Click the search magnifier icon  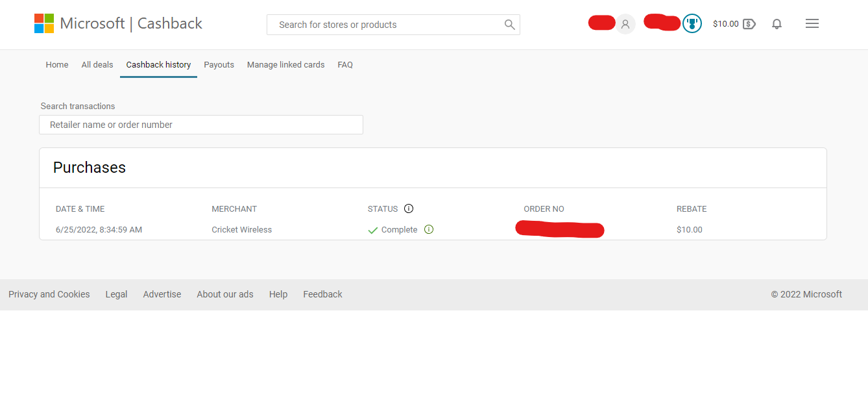pos(509,25)
